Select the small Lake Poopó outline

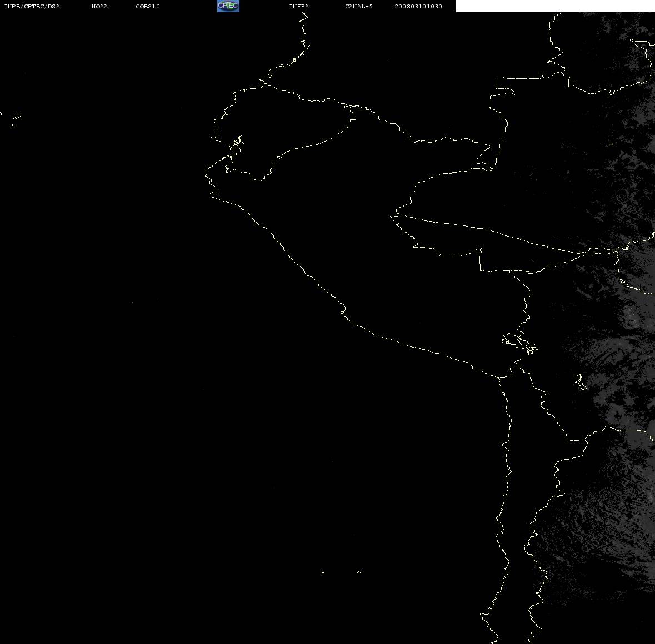pyautogui.click(x=581, y=381)
